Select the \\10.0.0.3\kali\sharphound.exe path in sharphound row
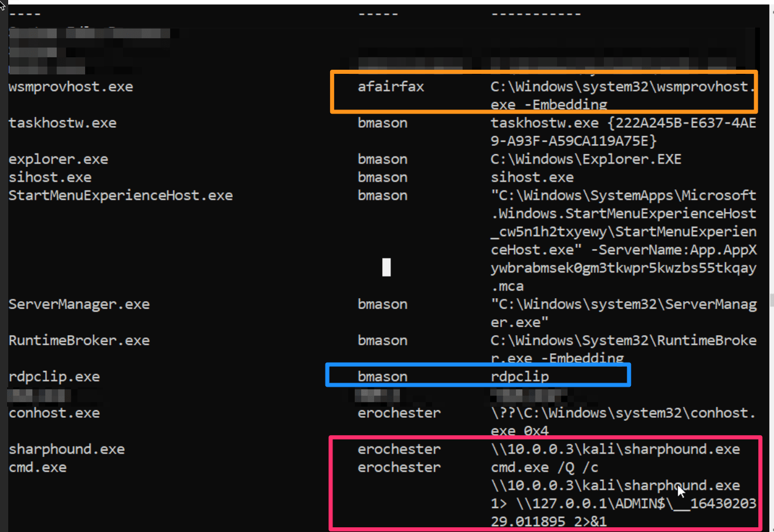Viewport: 774px width, 532px height. click(616, 449)
